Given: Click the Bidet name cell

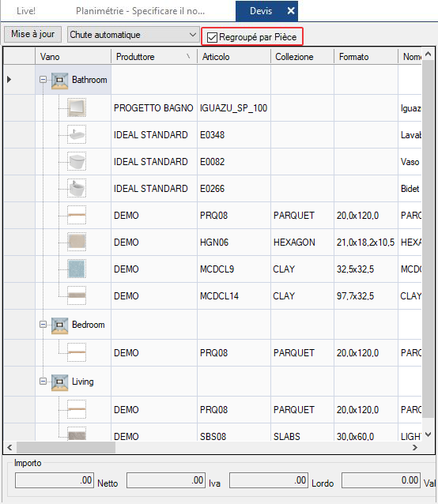Looking at the screenshot, I should click(x=410, y=189).
